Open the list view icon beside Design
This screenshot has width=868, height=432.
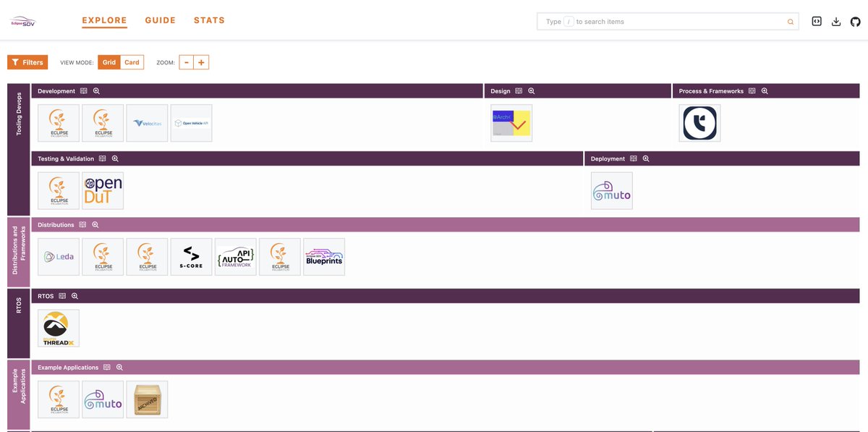point(519,91)
